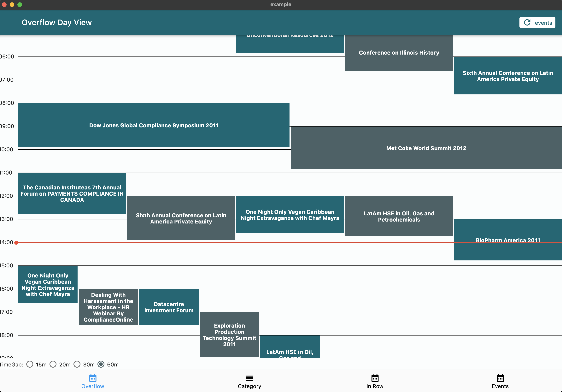The height and width of the screenshot is (392, 562).
Task: Click the macOS green fullscreen window button
Action: click(20, 5)
